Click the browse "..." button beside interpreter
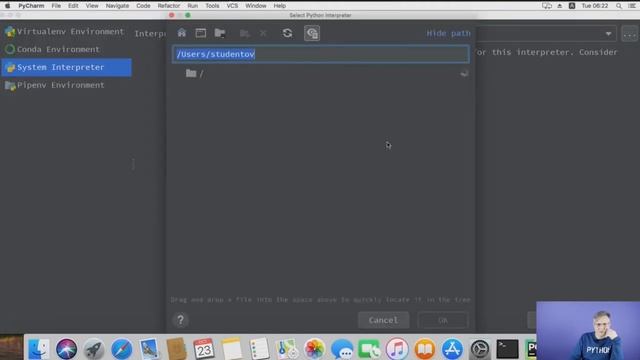 629,34
